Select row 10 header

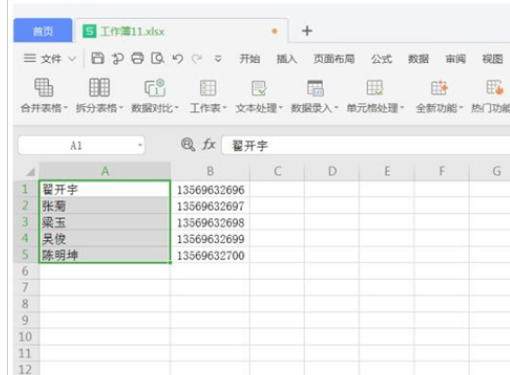[x=26, y=337]
